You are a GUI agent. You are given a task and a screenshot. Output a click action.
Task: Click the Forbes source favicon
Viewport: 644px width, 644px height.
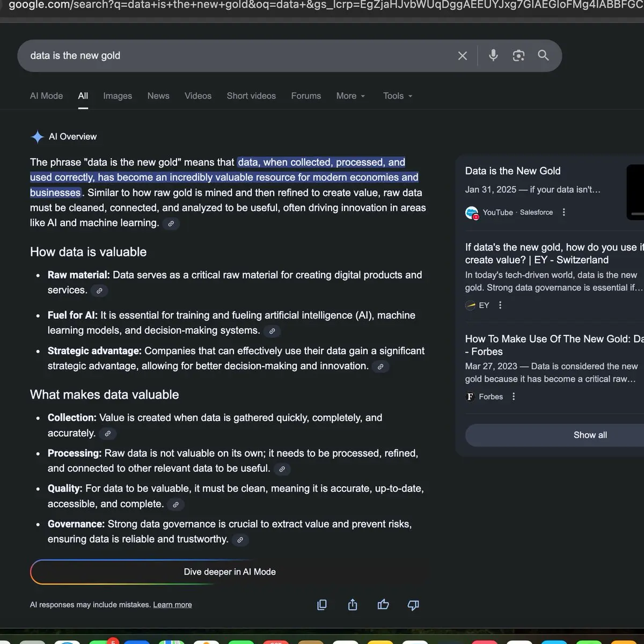tap(471, 397)
